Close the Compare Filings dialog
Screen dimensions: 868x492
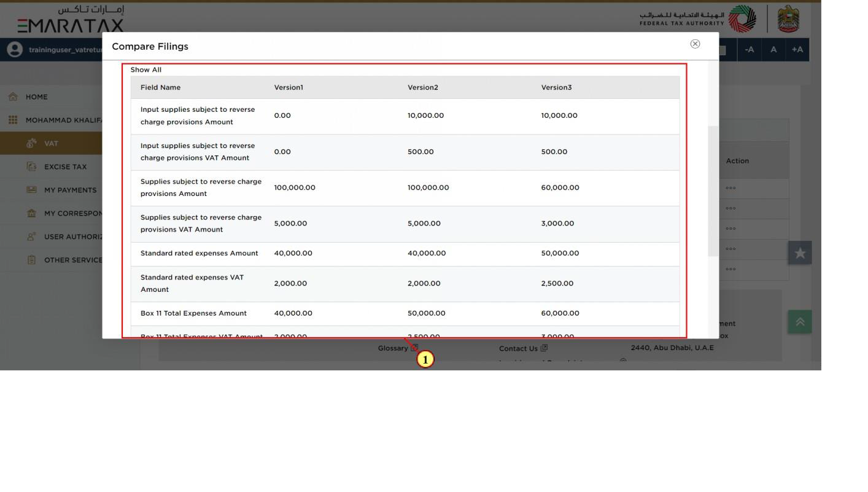point(695,44)
